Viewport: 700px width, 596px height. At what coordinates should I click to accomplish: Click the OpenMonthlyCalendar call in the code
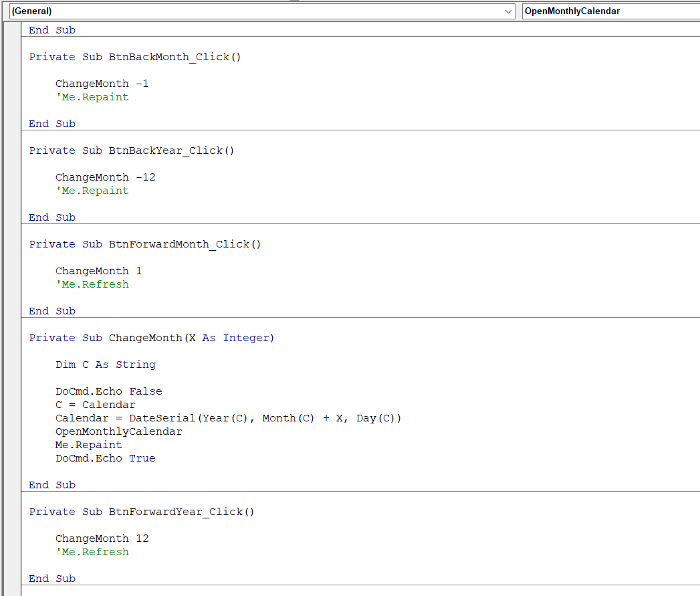tap(118, 431)
